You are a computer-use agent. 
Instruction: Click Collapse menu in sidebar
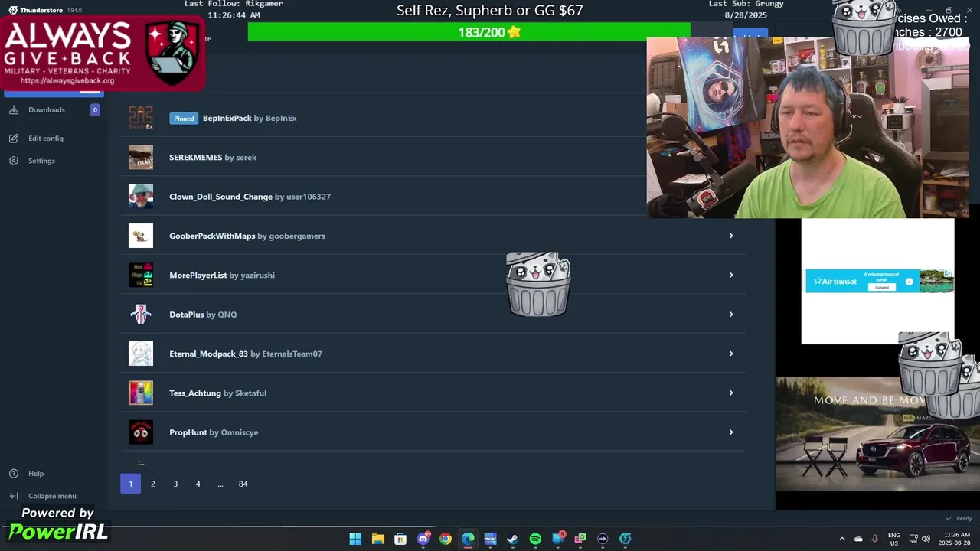pyautogui.click(x=54, y=496)
